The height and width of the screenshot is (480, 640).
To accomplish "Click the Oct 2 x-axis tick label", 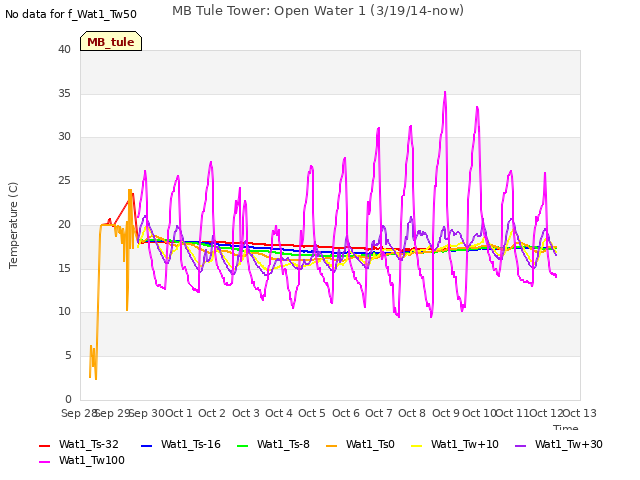I will point(212,413).
